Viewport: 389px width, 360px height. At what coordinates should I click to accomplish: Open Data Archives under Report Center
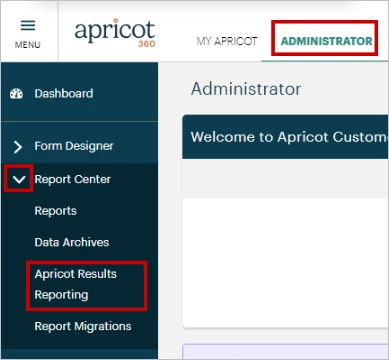click(72, 242)
